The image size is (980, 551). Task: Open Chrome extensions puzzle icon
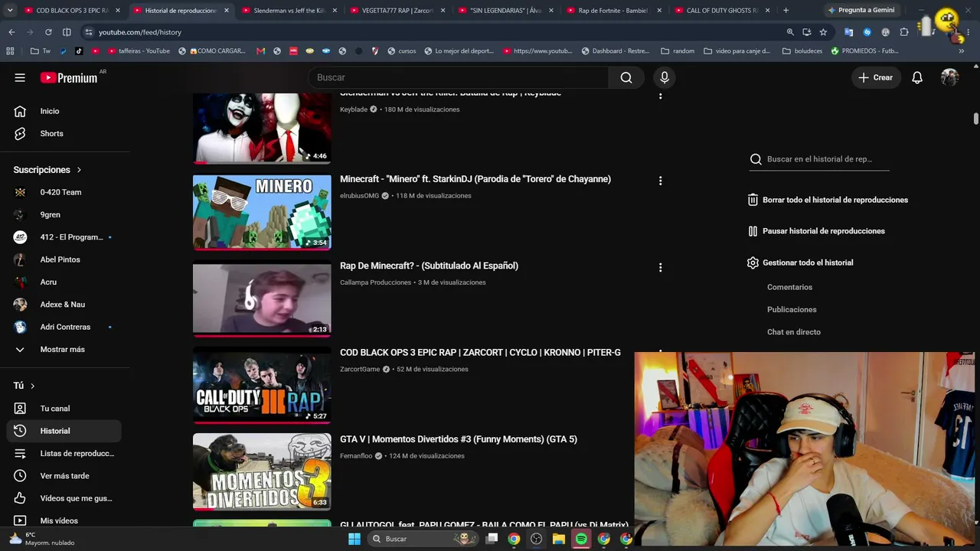point(904,32)
